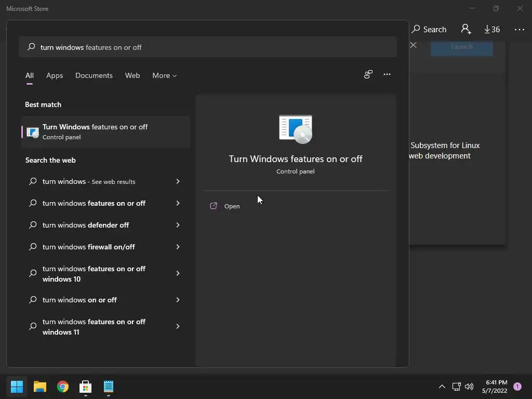Select 'features on or off windows 11' suggestion

point(94,327)
